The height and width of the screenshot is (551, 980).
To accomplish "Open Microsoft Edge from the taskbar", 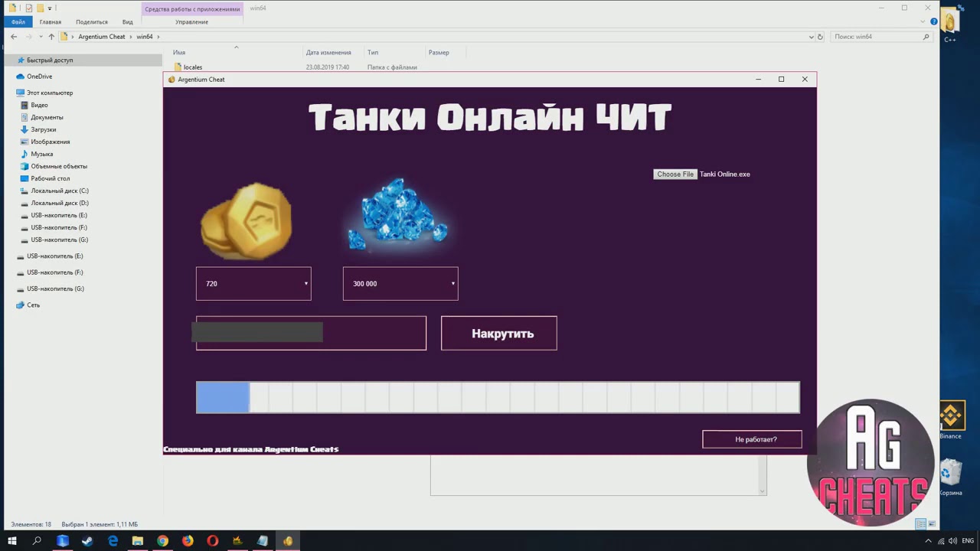I will point(113,541).
